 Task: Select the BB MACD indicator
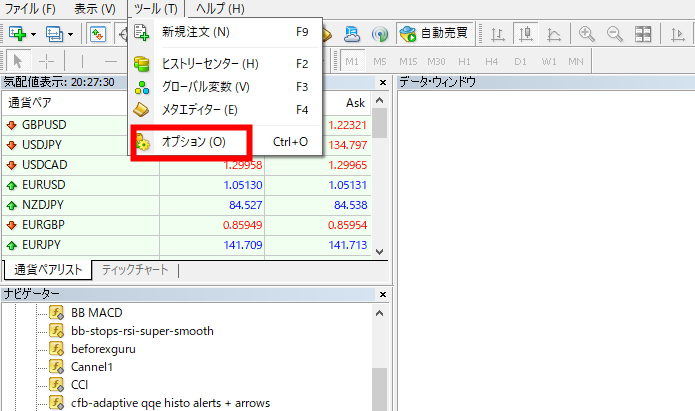(96, 313)
